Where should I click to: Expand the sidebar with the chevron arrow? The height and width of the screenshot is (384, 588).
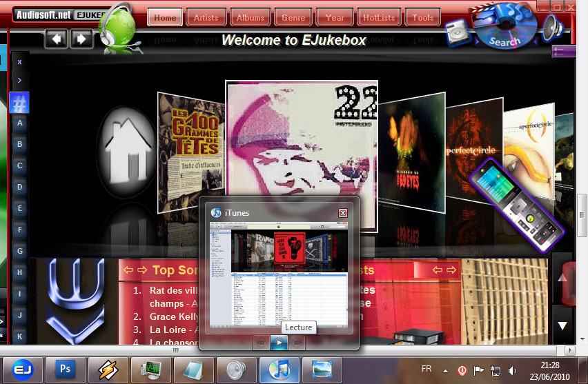click(x=19, y=80)
